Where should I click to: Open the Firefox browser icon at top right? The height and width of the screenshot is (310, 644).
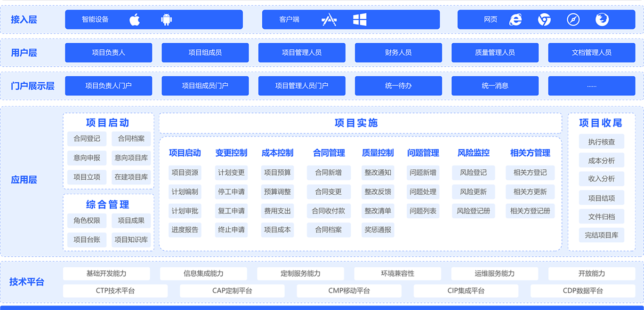(602, 19)
